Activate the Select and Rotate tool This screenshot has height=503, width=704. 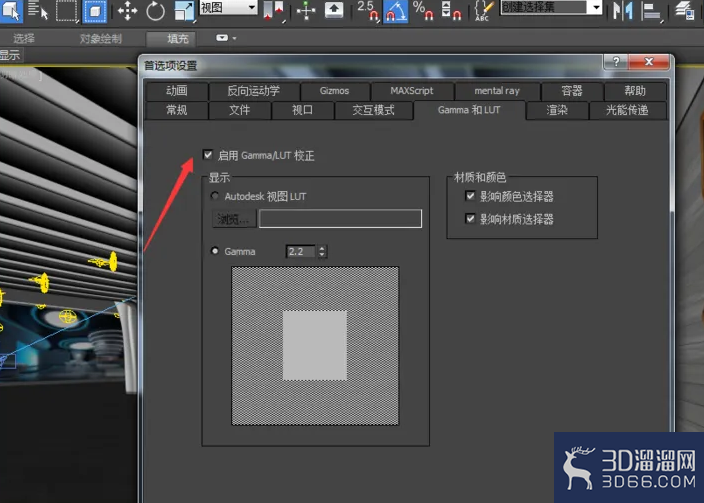[x=155, y=10]
